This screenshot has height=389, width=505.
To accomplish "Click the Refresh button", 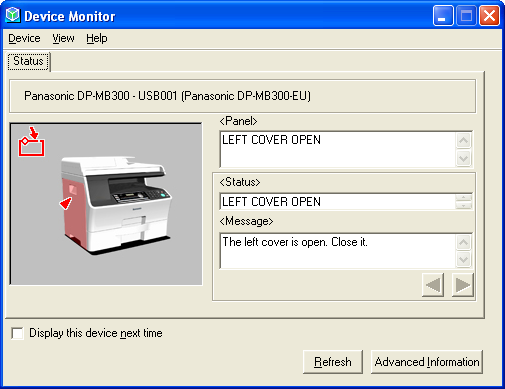I will tap(333, 362).
